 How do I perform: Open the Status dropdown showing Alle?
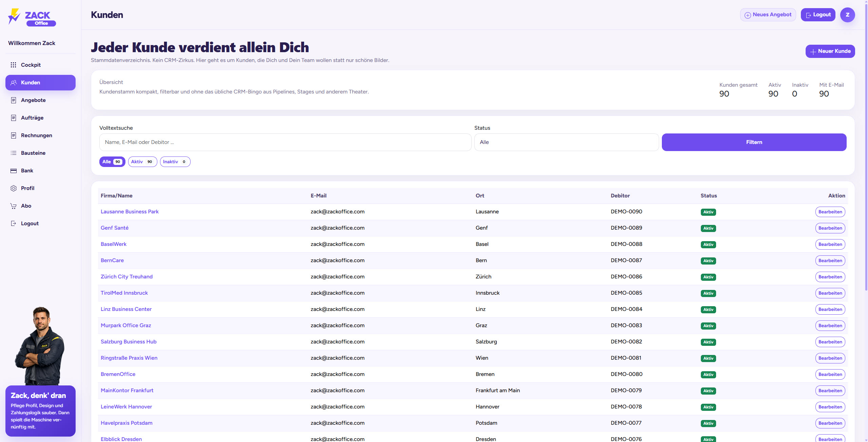[x=566, y=142]
